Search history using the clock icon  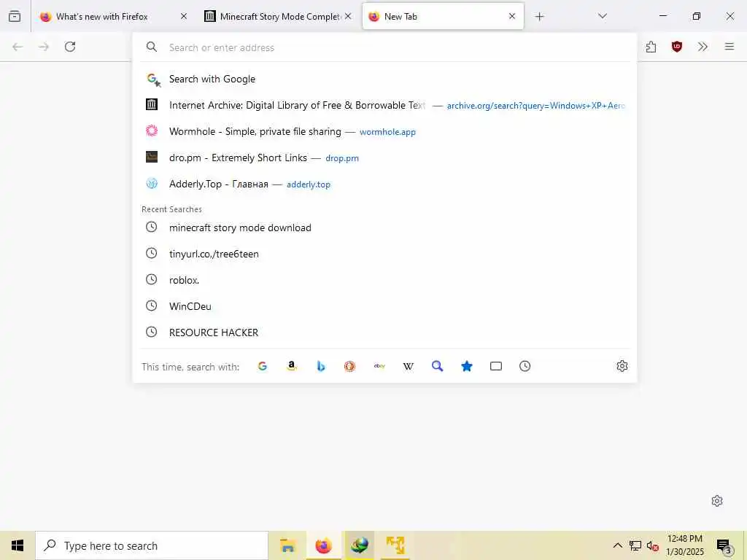point(525,366)
